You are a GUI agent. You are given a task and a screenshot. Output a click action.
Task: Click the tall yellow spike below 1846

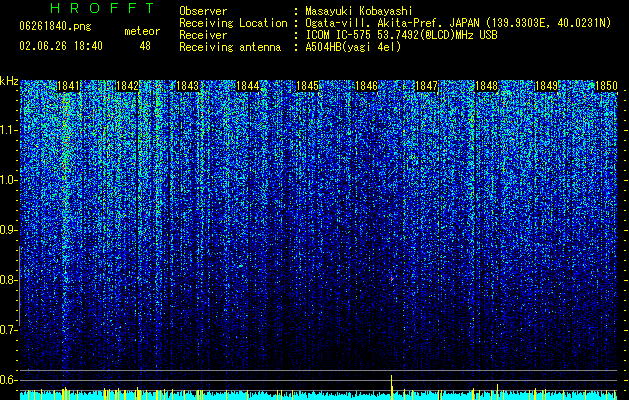[392, 386]
